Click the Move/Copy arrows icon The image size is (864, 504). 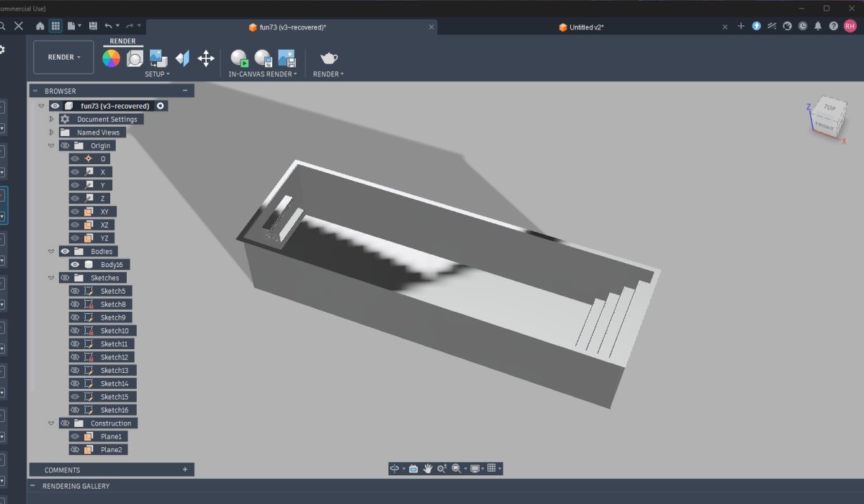pos(206,58)
